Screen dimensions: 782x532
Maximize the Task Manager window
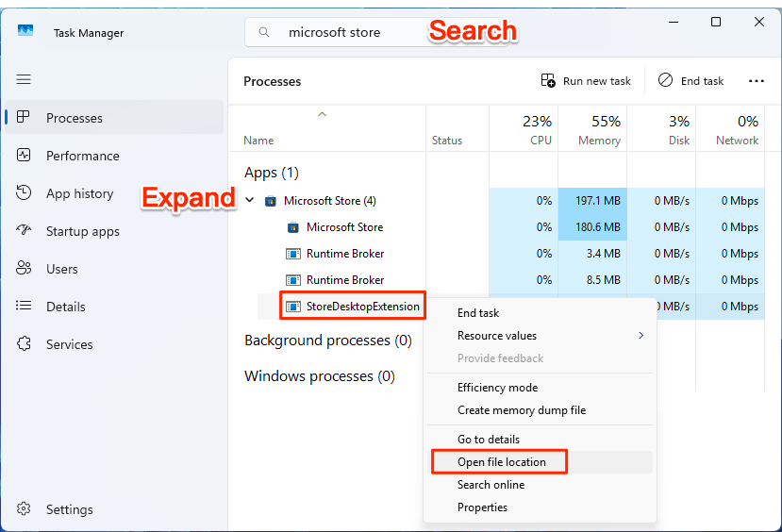point(716,22)
